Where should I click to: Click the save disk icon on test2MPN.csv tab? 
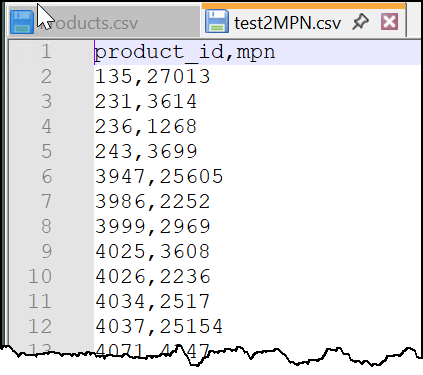click(x=217, y=22)
